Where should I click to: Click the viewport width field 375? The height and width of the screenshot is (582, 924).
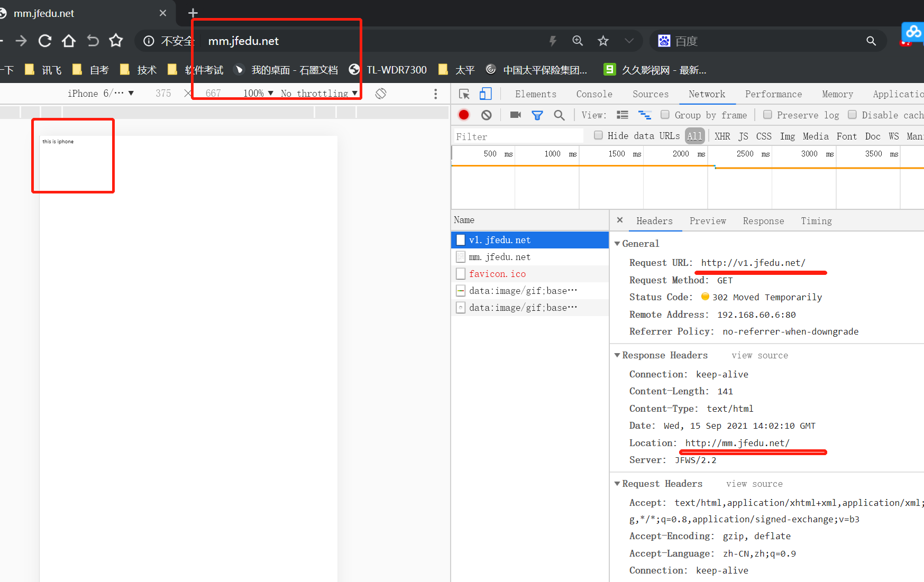click(x=163, y=94)
